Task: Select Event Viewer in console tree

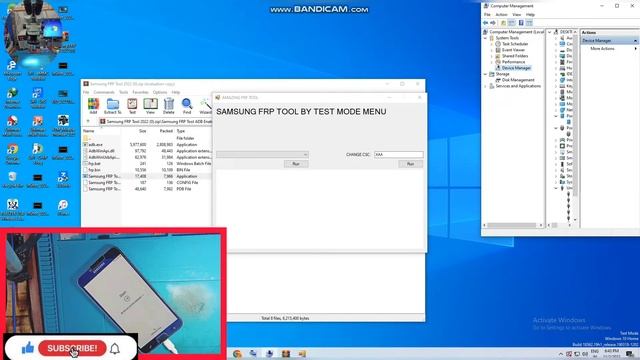Action: pyautogui.click(x=513, y=50)
